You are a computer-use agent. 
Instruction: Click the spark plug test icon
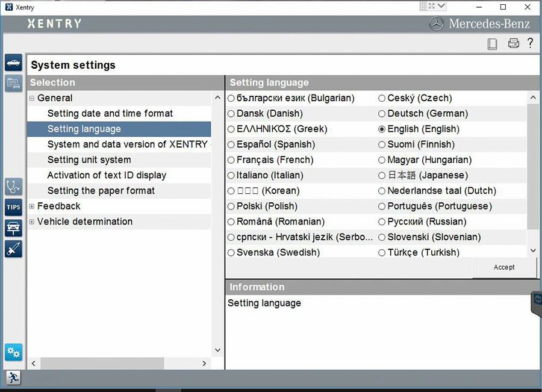pyautogui.click(x=13, y=249)
